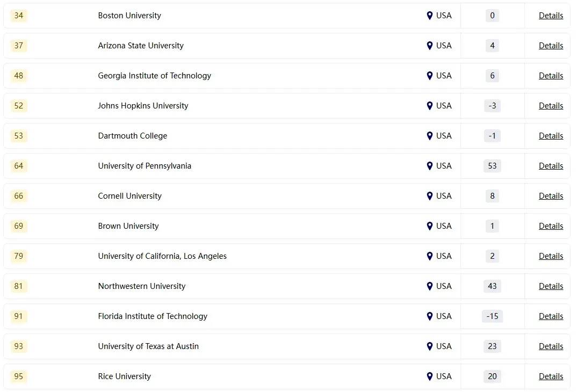
Task: Click the map pin in Georgia Institute of Technology row
Action: (429, 76)
